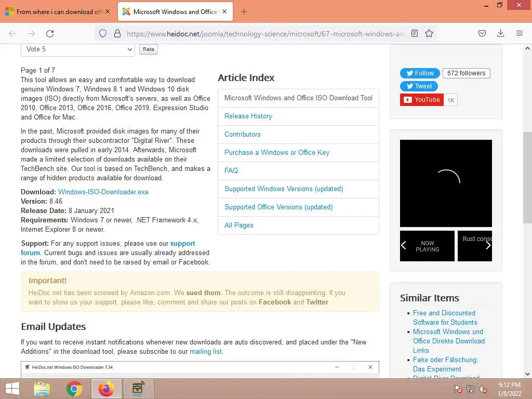Select the 'Rust cons' video thumbnail
The image size is (532, 399).
475,246
